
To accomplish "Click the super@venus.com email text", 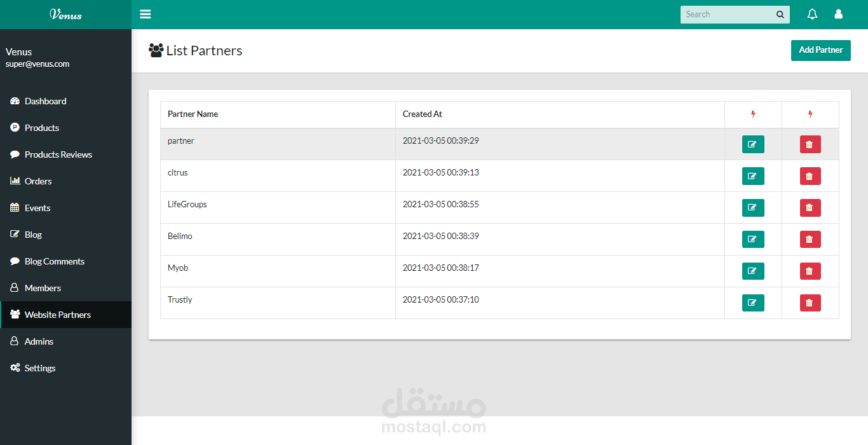I will pyautogui.click(x=37, y=64).
